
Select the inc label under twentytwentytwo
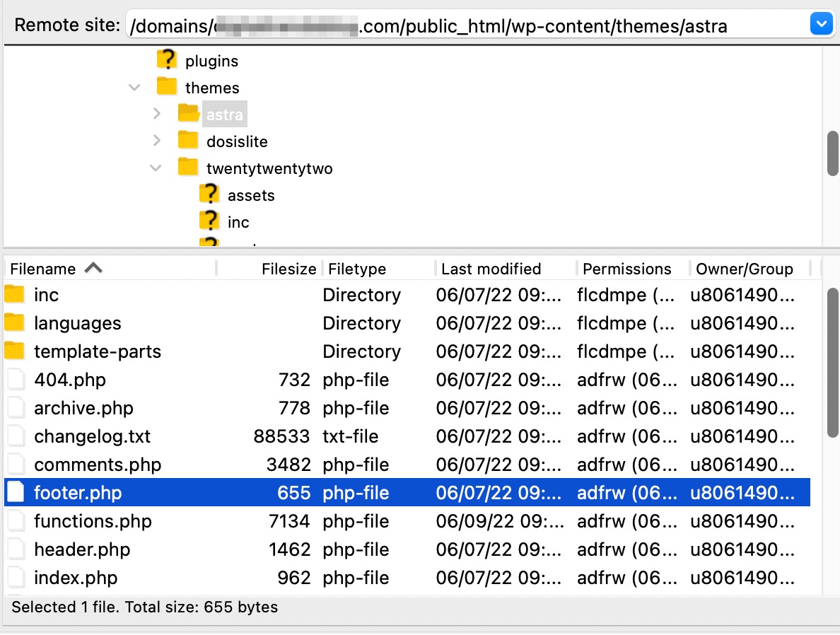pyautogui.click(x=238, y=222)
